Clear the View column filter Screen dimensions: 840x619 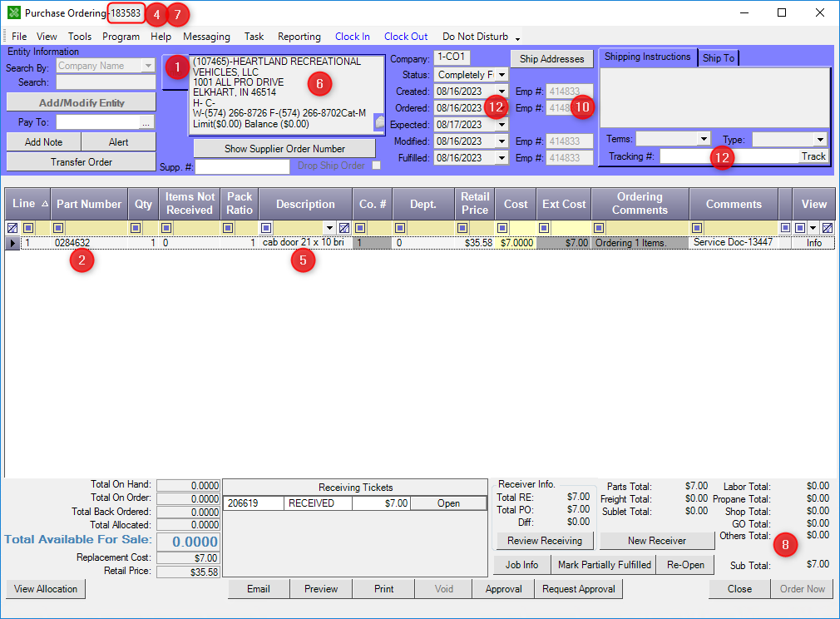pos(828,228)
